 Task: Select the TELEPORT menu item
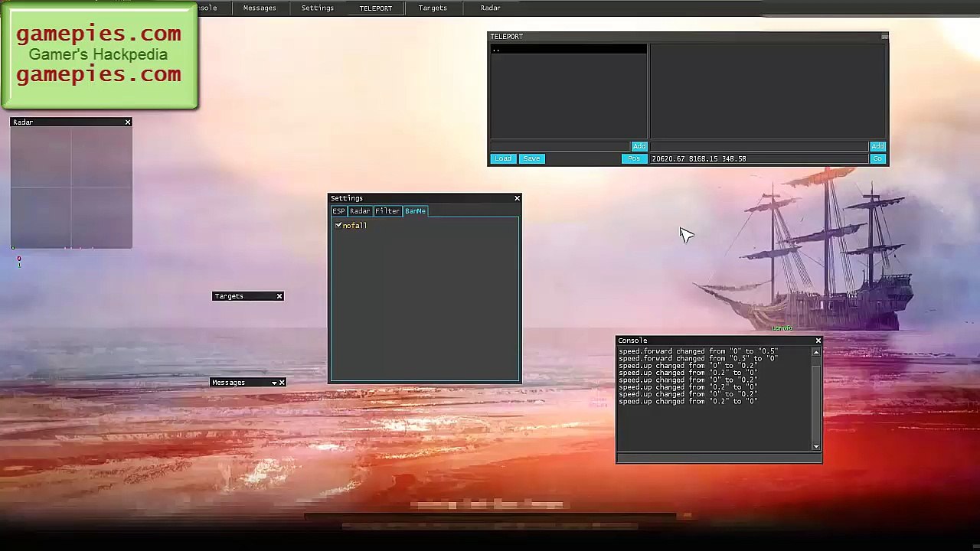coord(375,8)
